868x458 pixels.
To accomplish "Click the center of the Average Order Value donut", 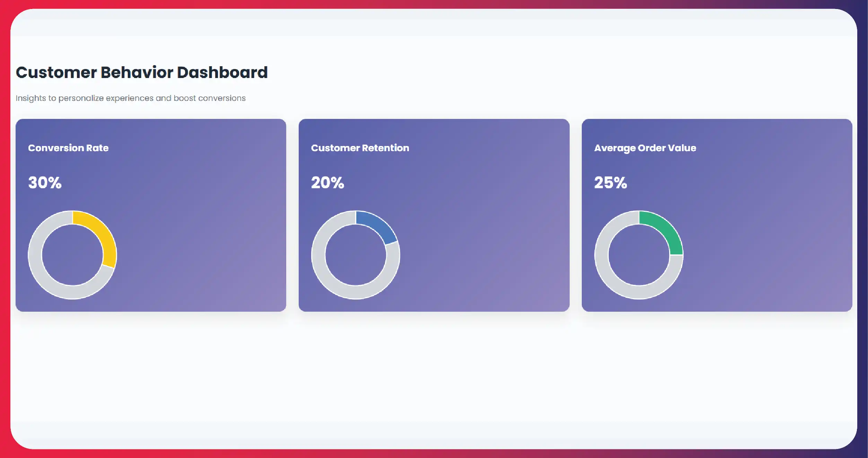I will click(639, 255).
